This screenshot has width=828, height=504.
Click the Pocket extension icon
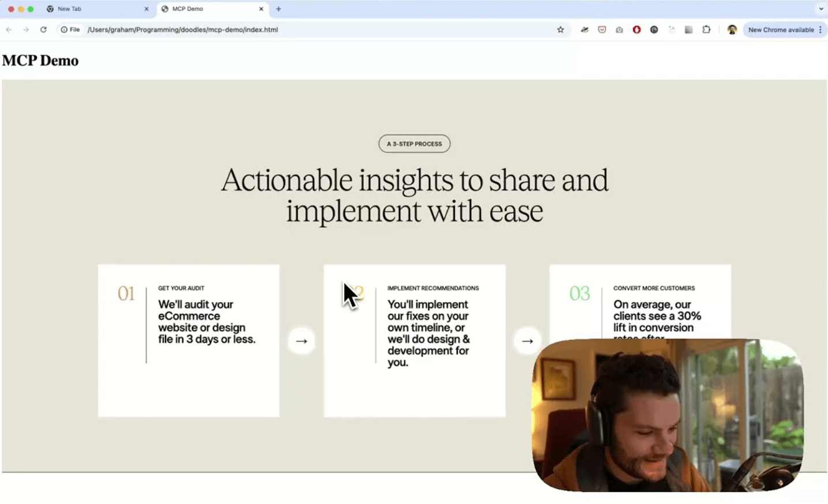tap(602, 29)
